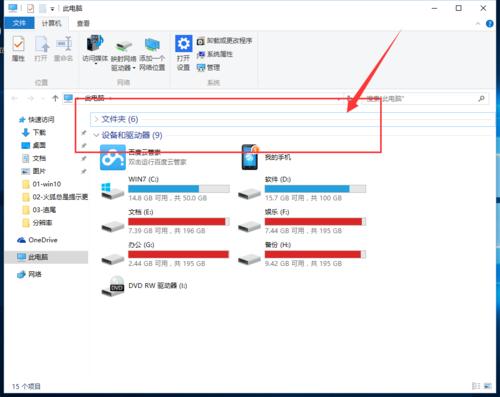
Task: Click the up one level arrow
Action: point(55,98)
